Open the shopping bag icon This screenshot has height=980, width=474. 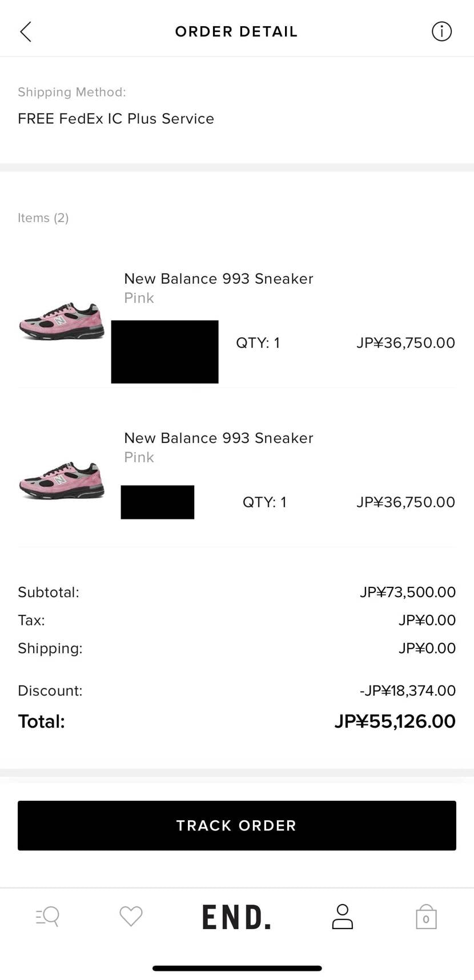tap(426, 917)
